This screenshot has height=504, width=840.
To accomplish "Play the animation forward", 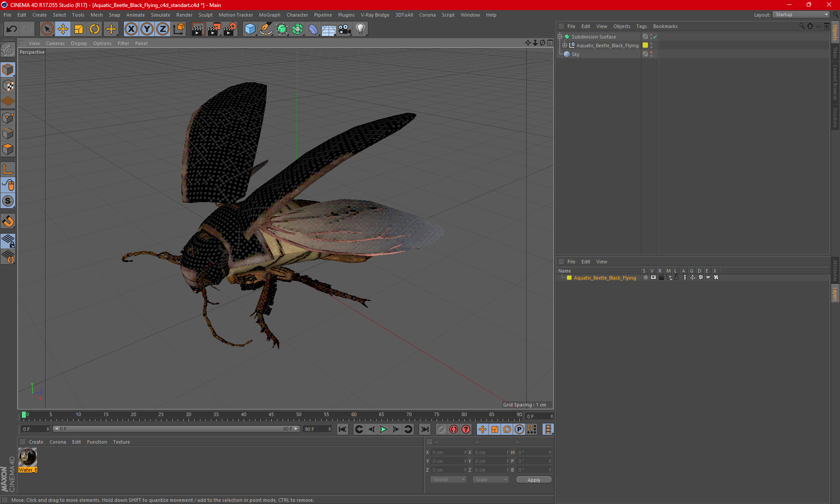I will (x=383, y=429).
